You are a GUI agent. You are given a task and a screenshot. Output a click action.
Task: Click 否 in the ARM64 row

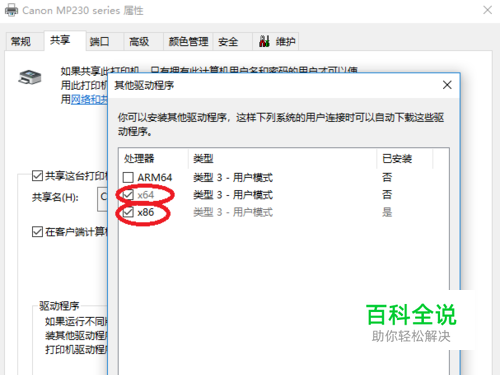[x=387, y=177]
